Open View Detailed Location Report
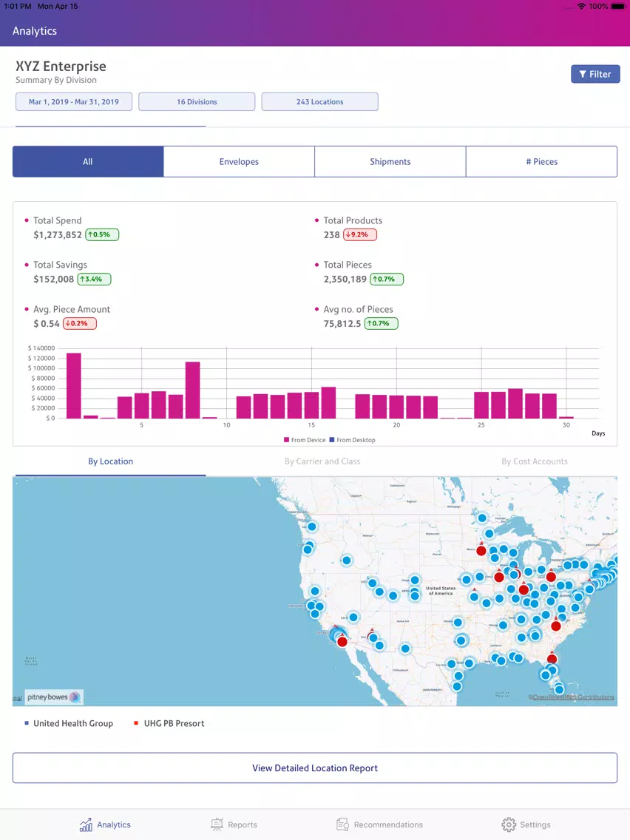 pyautogui.click(x=315, y=768)
